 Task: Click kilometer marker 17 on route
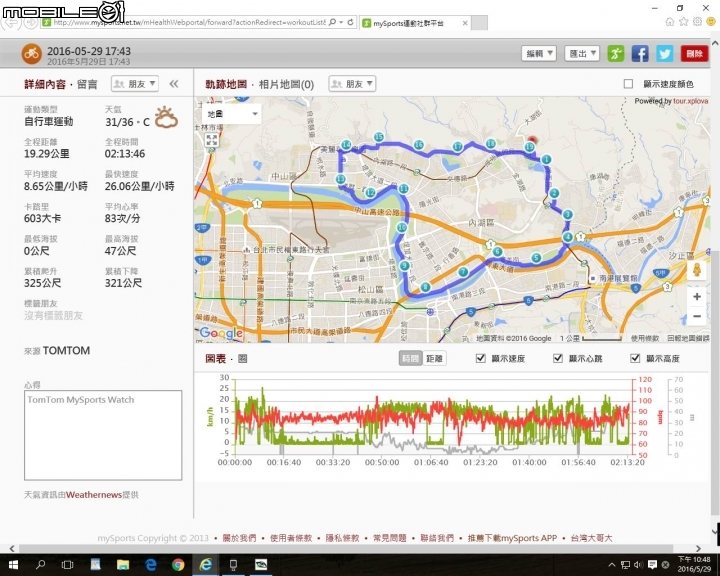coord(457,147)
